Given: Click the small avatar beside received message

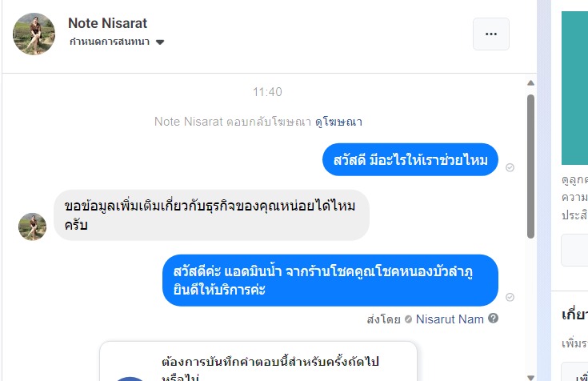Looking at the screenshot, I should tap(32, 227).
